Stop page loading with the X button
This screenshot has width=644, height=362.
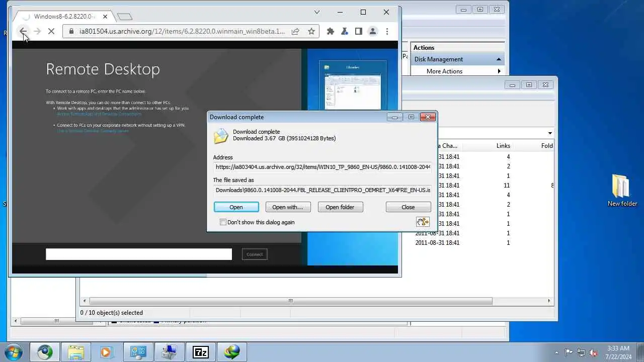51,31
